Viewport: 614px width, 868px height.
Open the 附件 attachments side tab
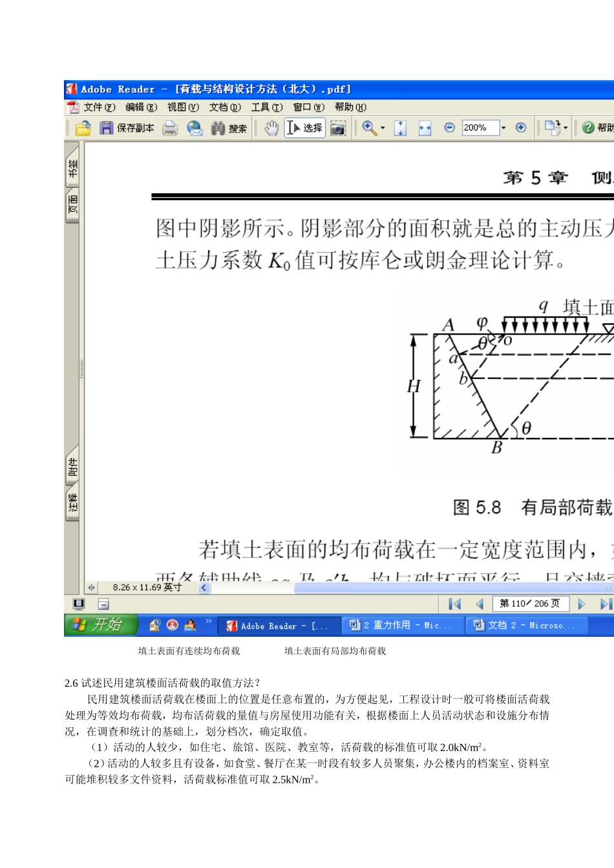click(72, 467)
